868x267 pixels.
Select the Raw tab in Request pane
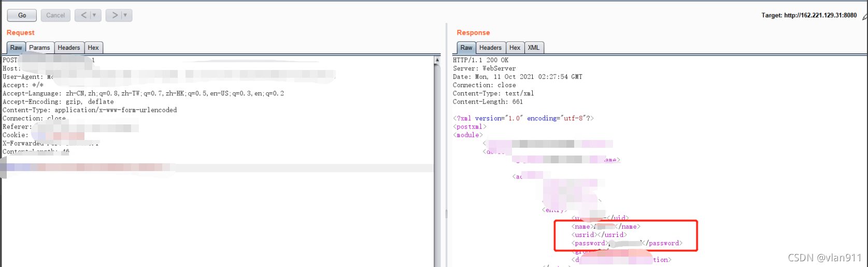pyautogui.click(x=16, y=48)
